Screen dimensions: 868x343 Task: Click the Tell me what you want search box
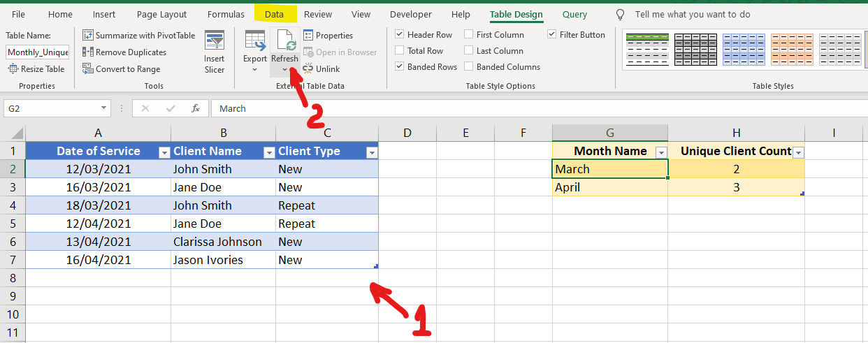pyautogui.click(x=693, y=15)
